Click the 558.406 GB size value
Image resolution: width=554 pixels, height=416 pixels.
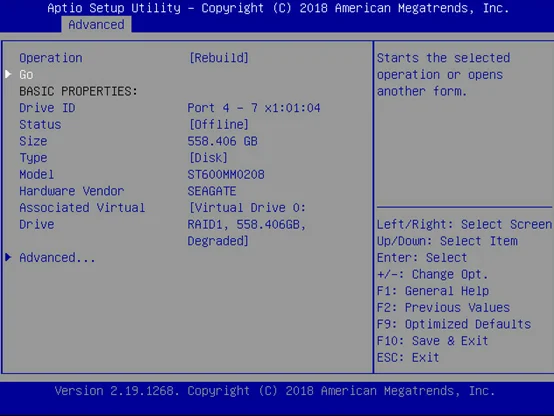click(222, 141)
